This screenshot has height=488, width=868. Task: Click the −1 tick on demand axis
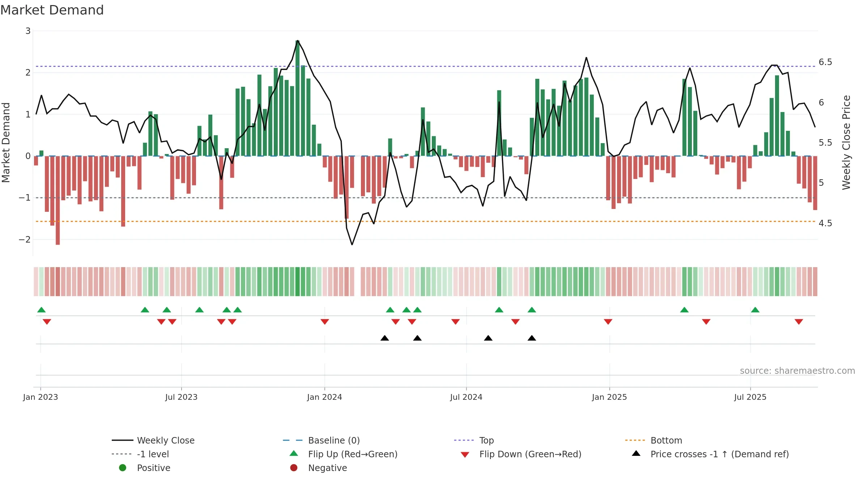25,198
